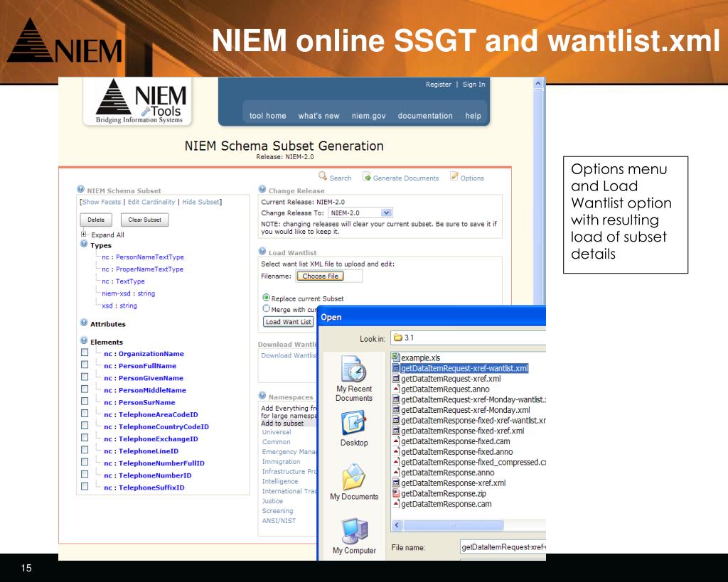Click the Generate Documents icon
The height and width of the screenshot is (582, 728).
tap(367, 176)
